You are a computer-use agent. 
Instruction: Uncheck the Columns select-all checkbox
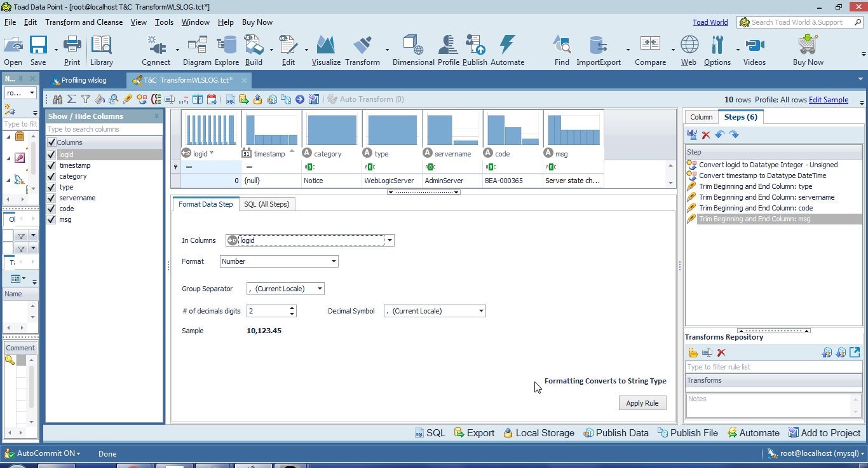point(51,142)
